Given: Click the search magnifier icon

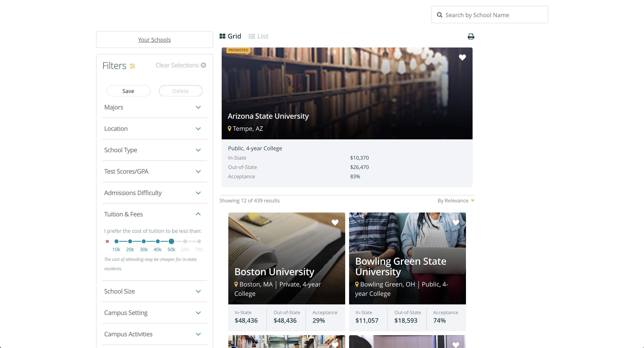Looking at the screenshot, I should tap(439, 15).
